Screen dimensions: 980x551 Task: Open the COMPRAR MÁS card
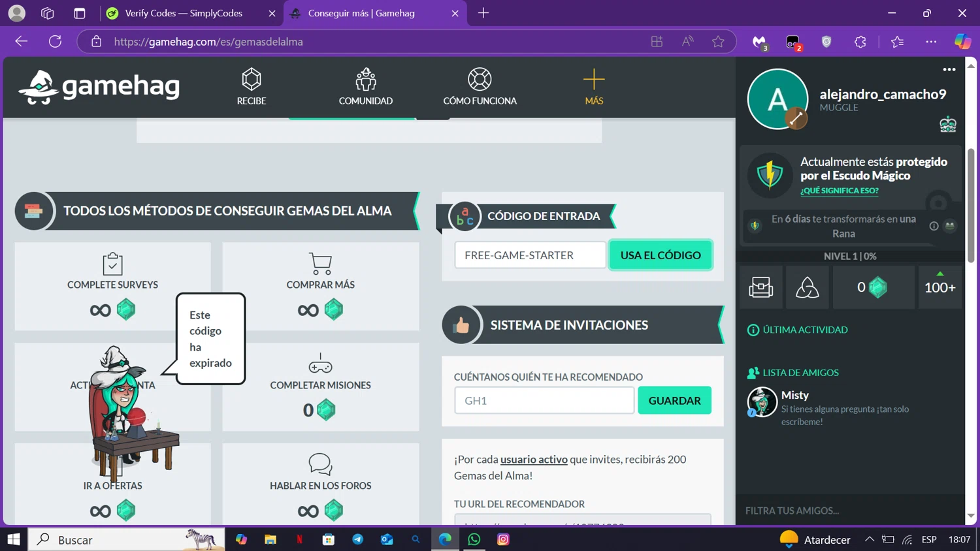tap(320, 286)
